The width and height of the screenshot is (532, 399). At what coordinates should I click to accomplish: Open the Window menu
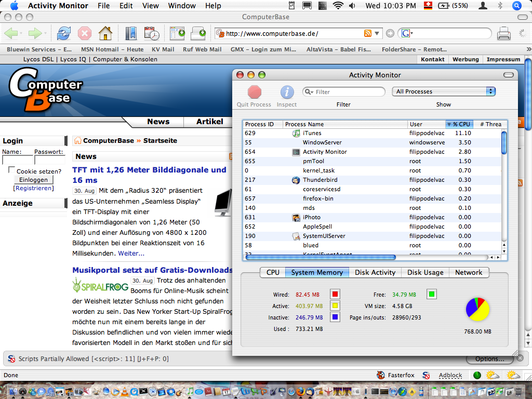coord(182,5)
